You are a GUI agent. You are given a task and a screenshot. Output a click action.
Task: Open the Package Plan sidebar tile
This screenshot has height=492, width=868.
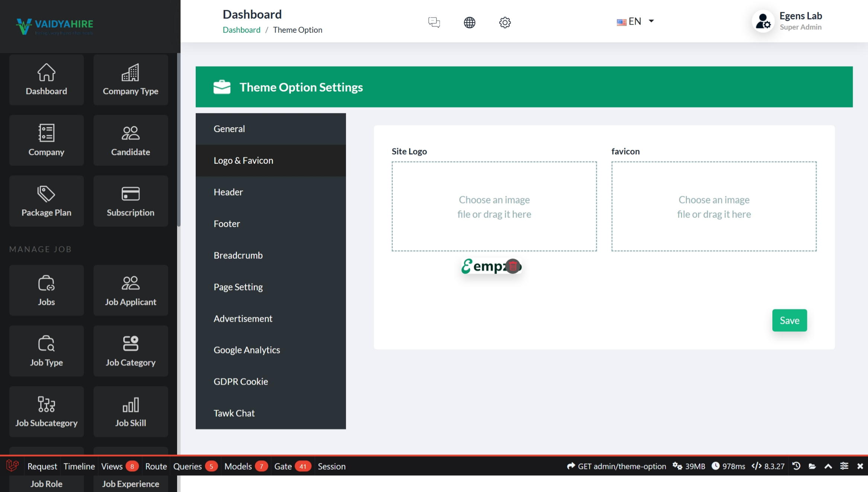[x=47, y=201]
